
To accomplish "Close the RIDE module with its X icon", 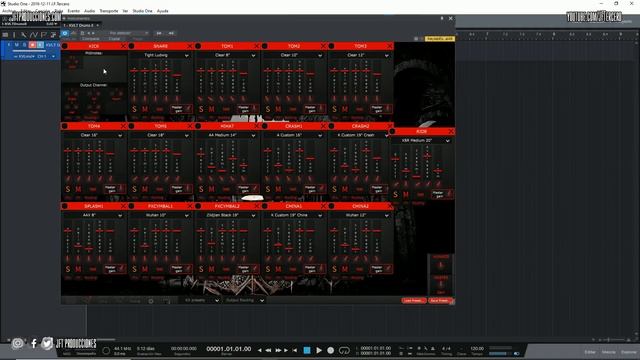I will [451, 131].
